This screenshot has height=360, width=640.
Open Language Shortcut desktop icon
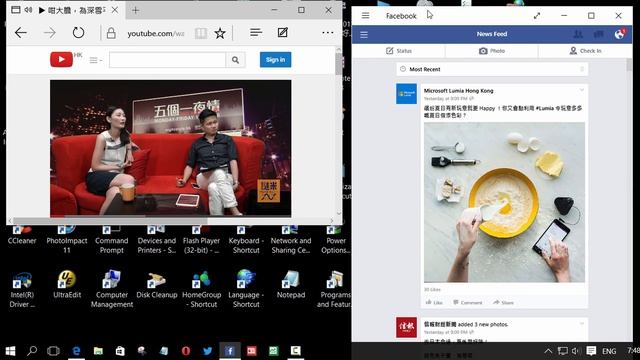click(x=246, y=289)
